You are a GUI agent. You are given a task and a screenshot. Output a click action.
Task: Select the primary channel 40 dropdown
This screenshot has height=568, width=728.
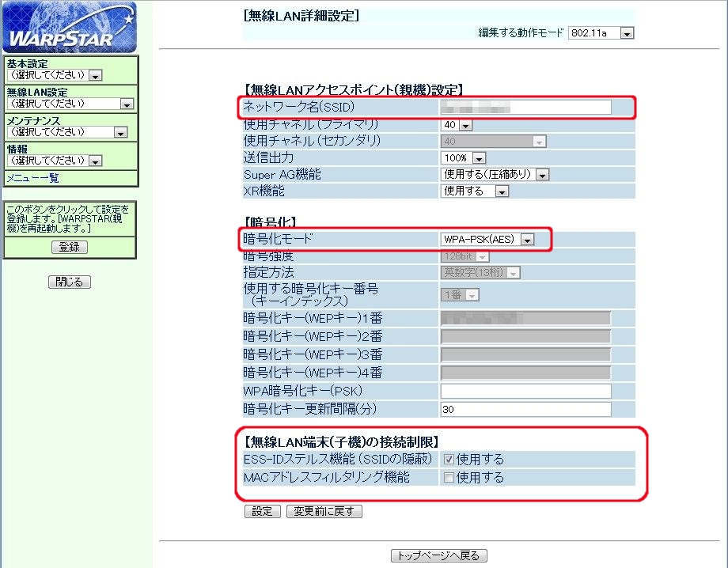click(457, 125)
